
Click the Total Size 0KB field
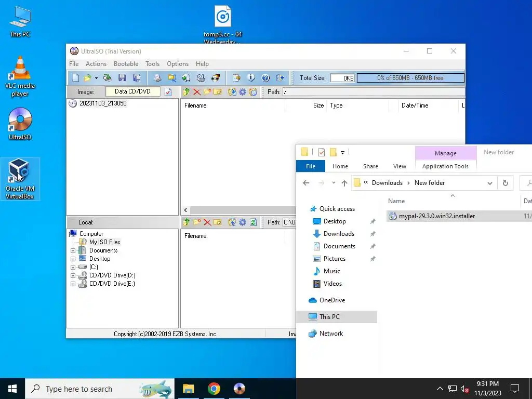tap(342, 78)
